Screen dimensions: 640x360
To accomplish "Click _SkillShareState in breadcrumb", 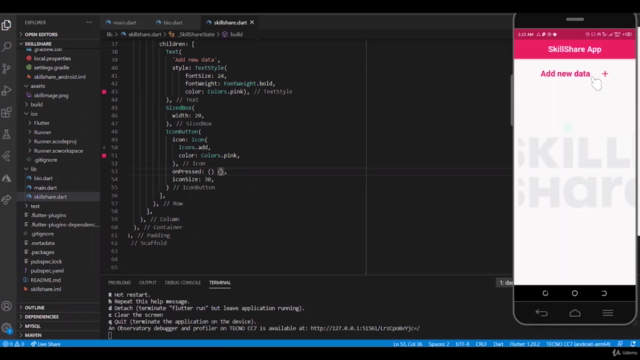I will point(196,35).
